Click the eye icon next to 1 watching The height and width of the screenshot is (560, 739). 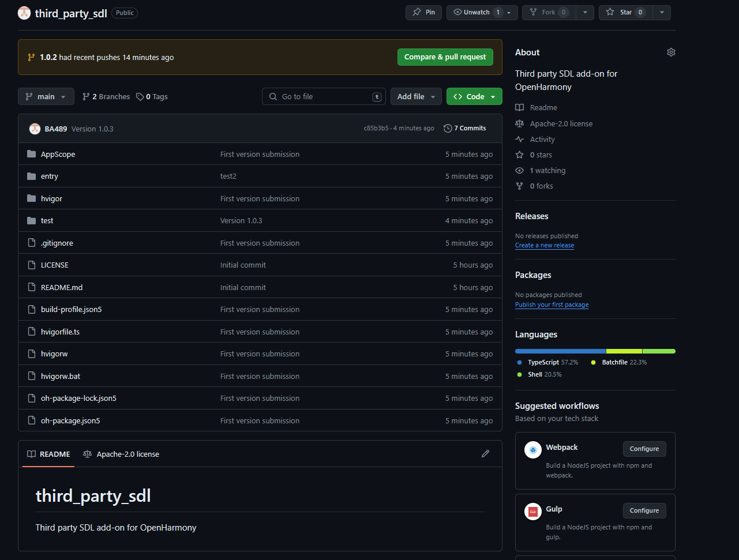520,170
